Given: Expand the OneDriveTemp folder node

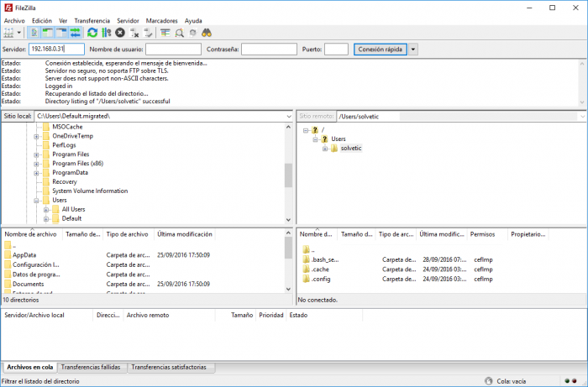Looking at the screenshot, I should tap(36, 136).
